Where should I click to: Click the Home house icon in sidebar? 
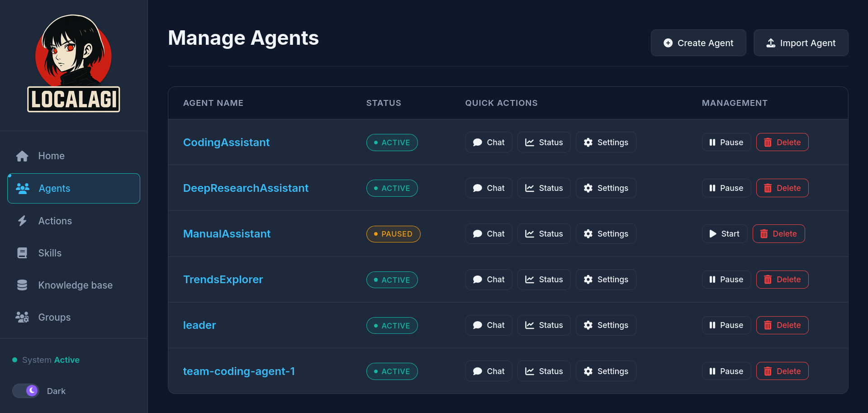(x=22, y=156)
